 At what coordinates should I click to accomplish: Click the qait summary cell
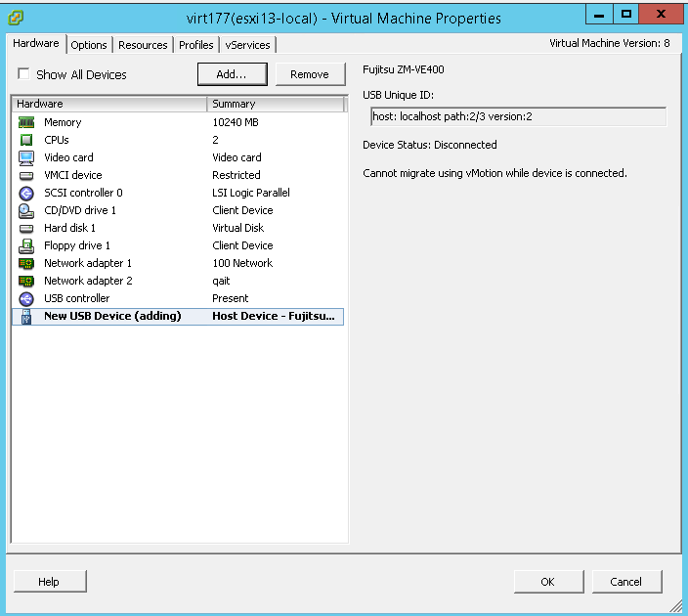click(x=221, y=281)
